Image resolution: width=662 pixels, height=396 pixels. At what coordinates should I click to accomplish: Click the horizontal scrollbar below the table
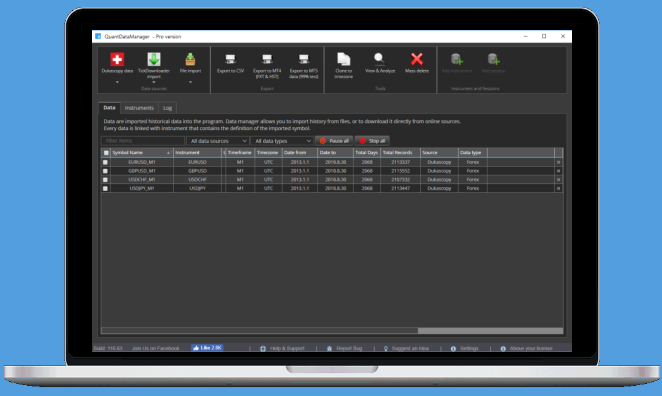[x=332, y=331]
